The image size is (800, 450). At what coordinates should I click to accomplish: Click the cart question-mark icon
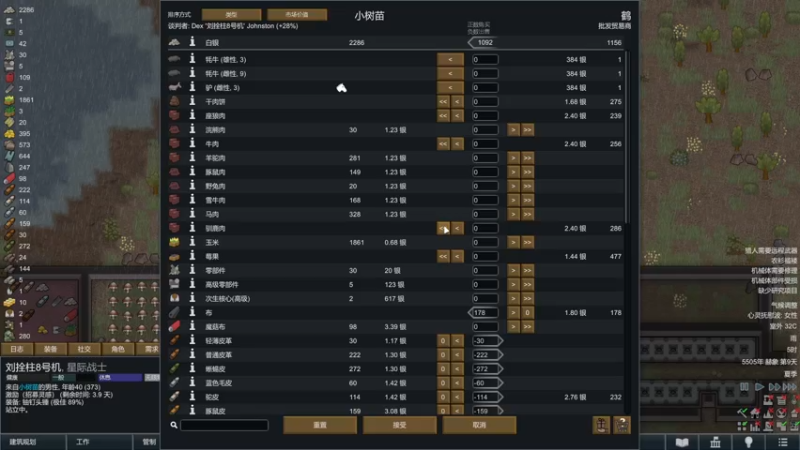pos(621,425)
